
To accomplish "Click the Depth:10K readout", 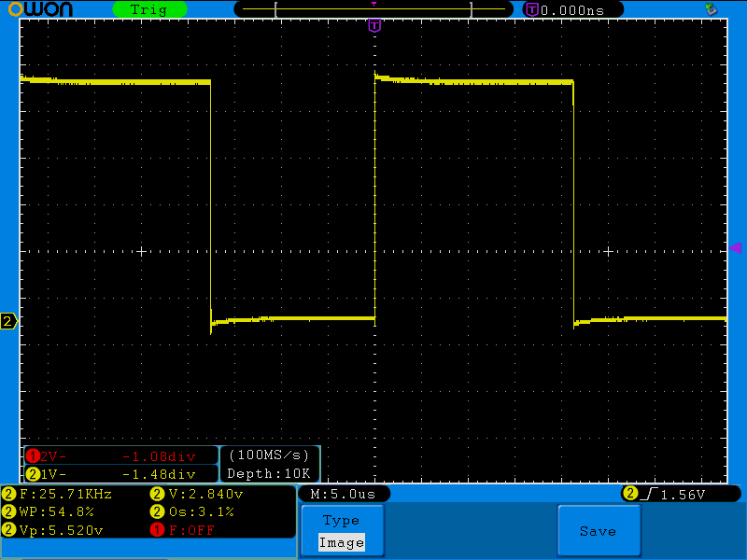I will point(269,474).
